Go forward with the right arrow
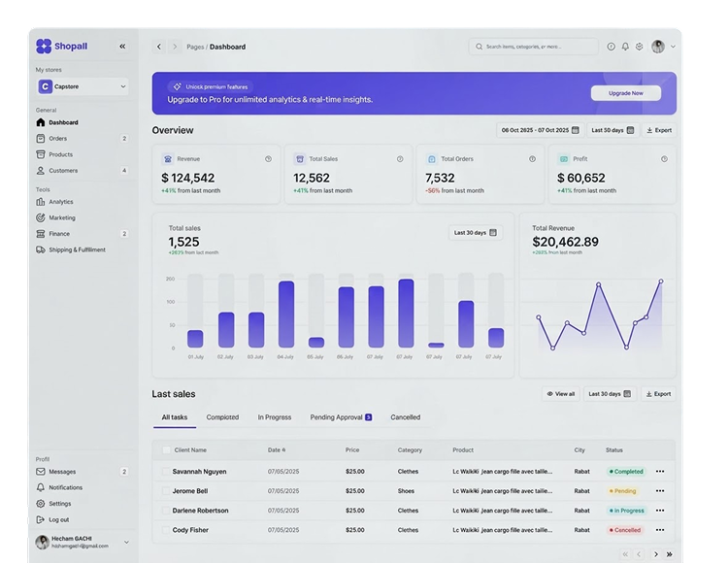Image resolution: width=728 pixels, height=563 pixels. tap(175, 47)
